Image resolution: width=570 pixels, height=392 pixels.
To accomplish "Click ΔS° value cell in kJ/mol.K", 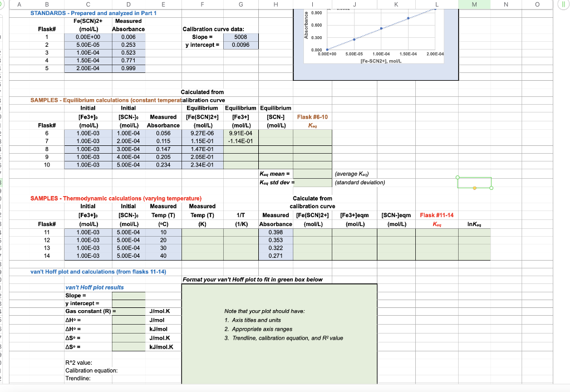I will (x=129, y=347).
